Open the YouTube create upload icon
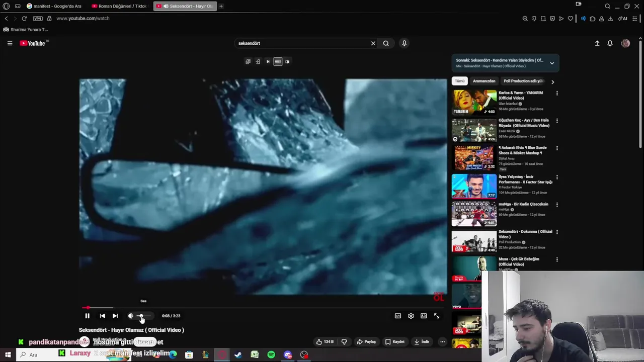Image resolution: width=644 pixels, height=362 pixels. 597,43
